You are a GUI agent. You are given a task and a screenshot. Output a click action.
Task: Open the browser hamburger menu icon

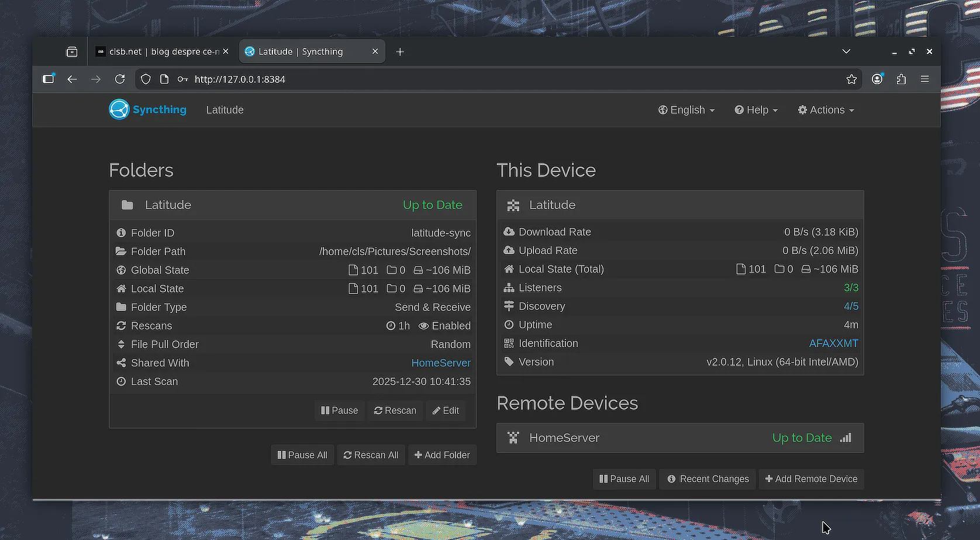tap(924, 79)
